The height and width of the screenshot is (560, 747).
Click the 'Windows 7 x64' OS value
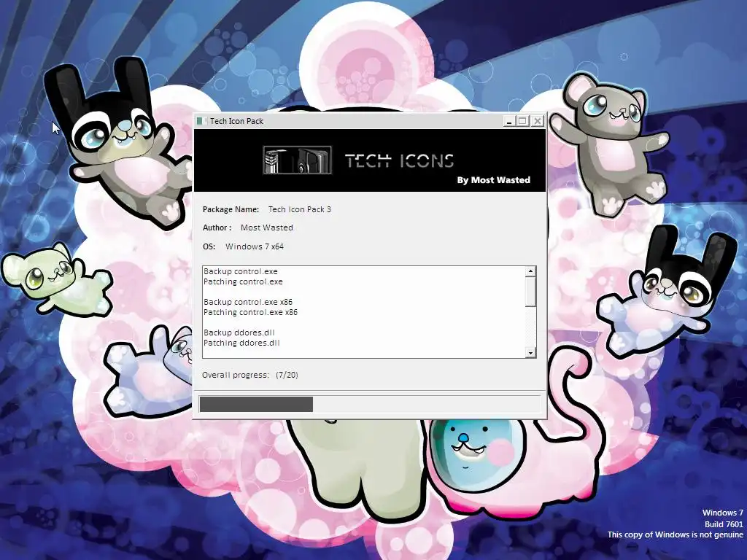tap(255, 246)
